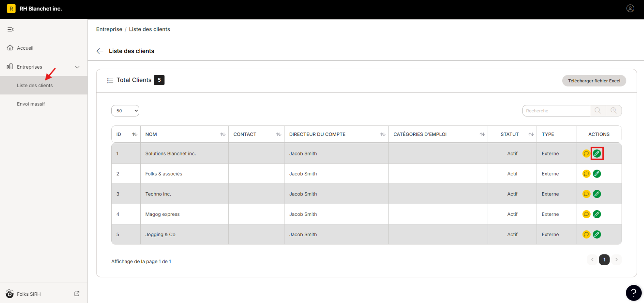
Task: Click the Total Clients count badge 5
Action: pos(159,80)
